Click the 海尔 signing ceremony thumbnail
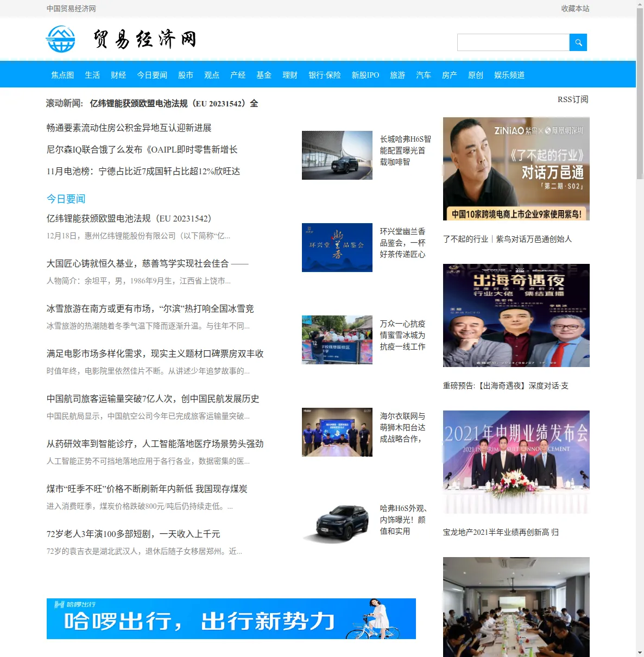This screenshot has width=644, height=657. point(337,432)
